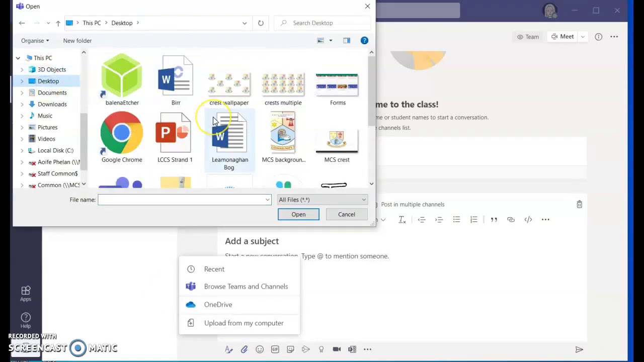Change view with the view icon button
Viewport: 644px width, 362px height.
click(x=320, y=41)
